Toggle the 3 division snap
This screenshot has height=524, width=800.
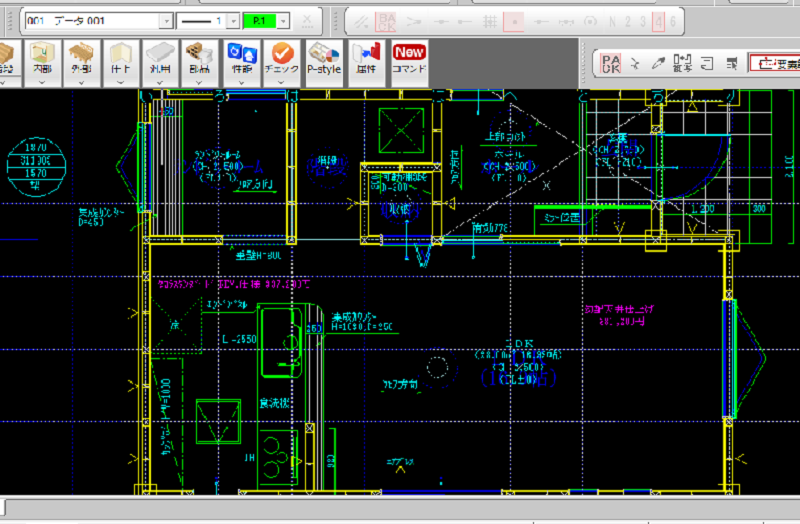click(643, 21)
